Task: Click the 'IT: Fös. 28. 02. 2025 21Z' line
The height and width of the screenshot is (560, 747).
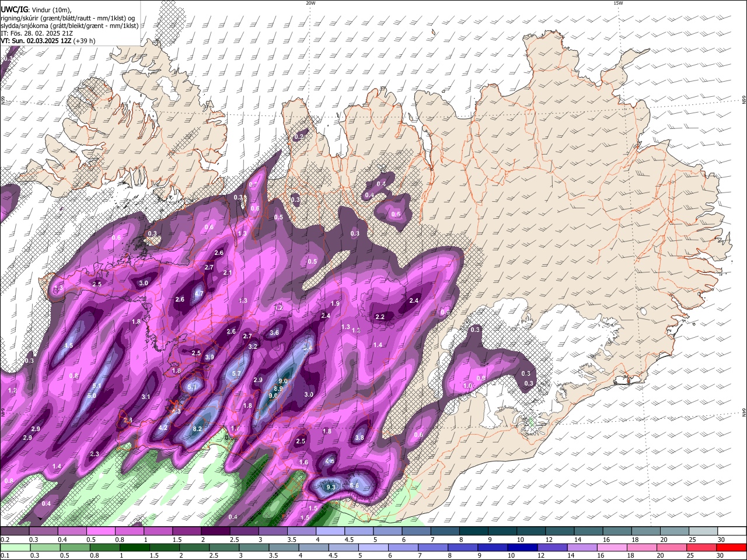Action: tap(37, 33)
